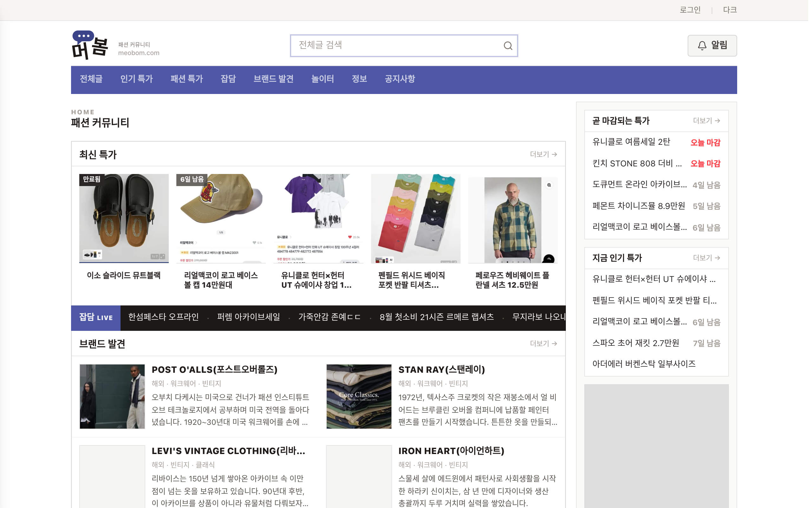812x508 pixels.
Task: Open 퍼렘 아카이브세일 ticker item
Action: [250, 318]
